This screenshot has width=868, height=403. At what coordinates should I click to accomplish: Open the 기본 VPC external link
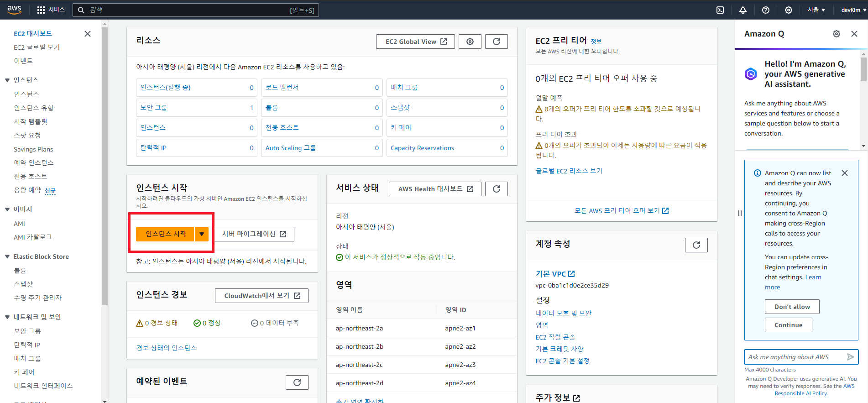[555, 274]
